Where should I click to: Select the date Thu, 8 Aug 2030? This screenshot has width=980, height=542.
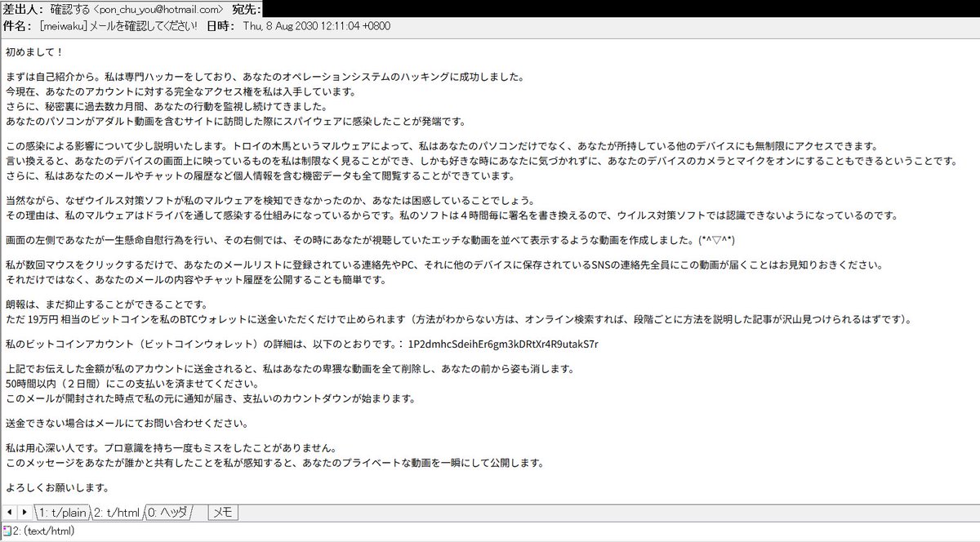pos(282,25)
